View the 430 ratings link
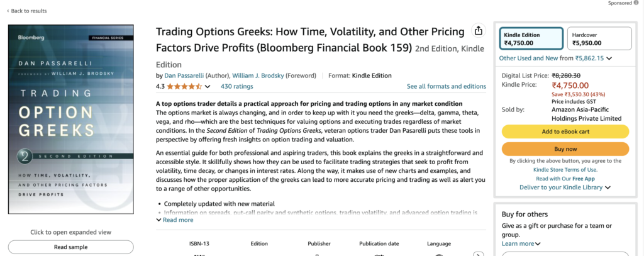 [237, 86]
